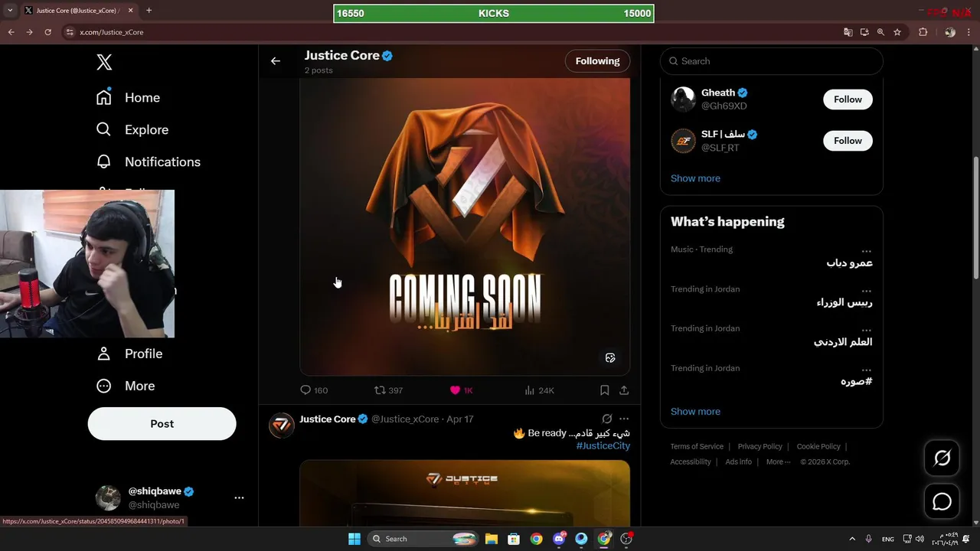Image resolution: width=980 pixels, height=551 pixels.
Task: Click the taskbar Search box
Action: (x=423, y=539)
